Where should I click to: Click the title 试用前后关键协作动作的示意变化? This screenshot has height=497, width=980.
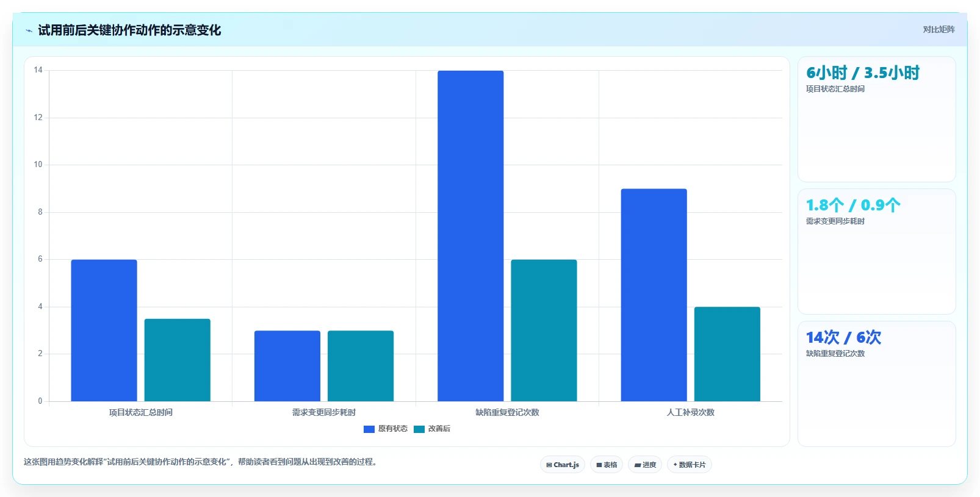[129, 30]
